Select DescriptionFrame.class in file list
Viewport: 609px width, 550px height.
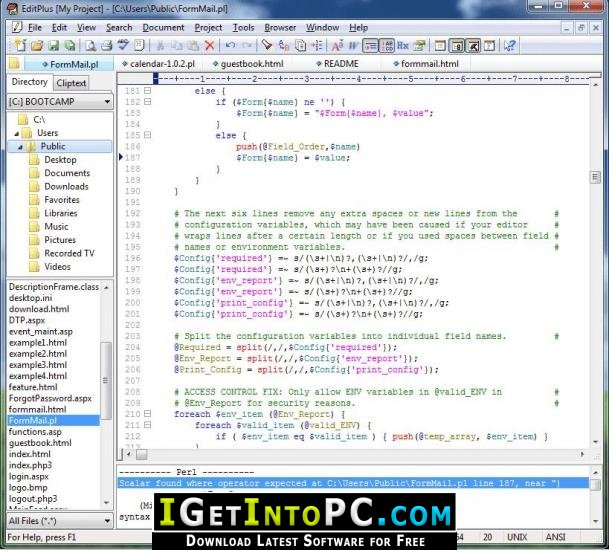pyautogui.click(x=54, y=287)
